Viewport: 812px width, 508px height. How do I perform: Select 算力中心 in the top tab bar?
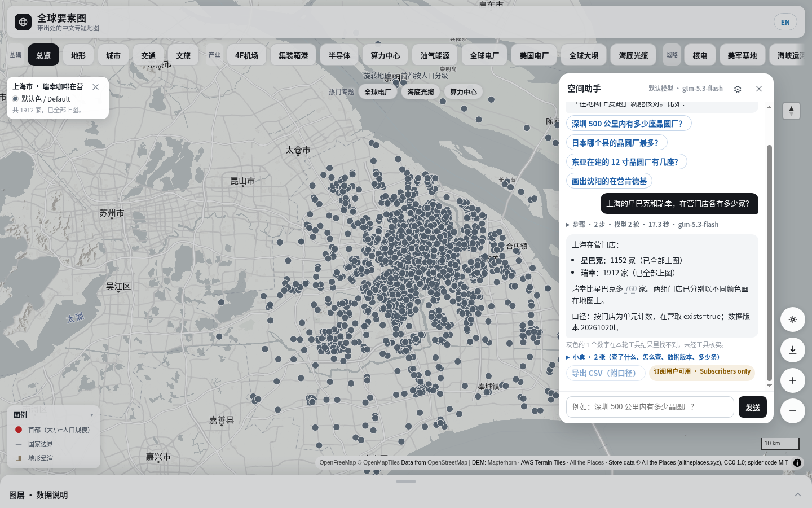coord(385,55)
